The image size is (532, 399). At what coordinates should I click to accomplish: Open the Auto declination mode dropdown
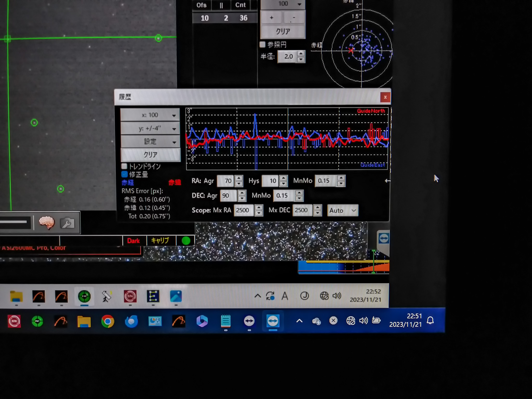[x=343, y=210]
